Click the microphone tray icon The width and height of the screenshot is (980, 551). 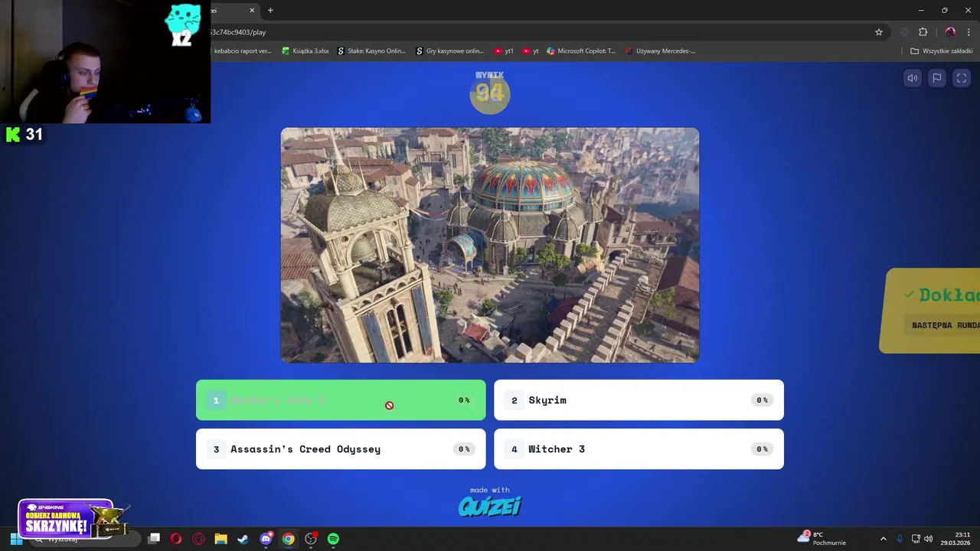click(900, 539)
